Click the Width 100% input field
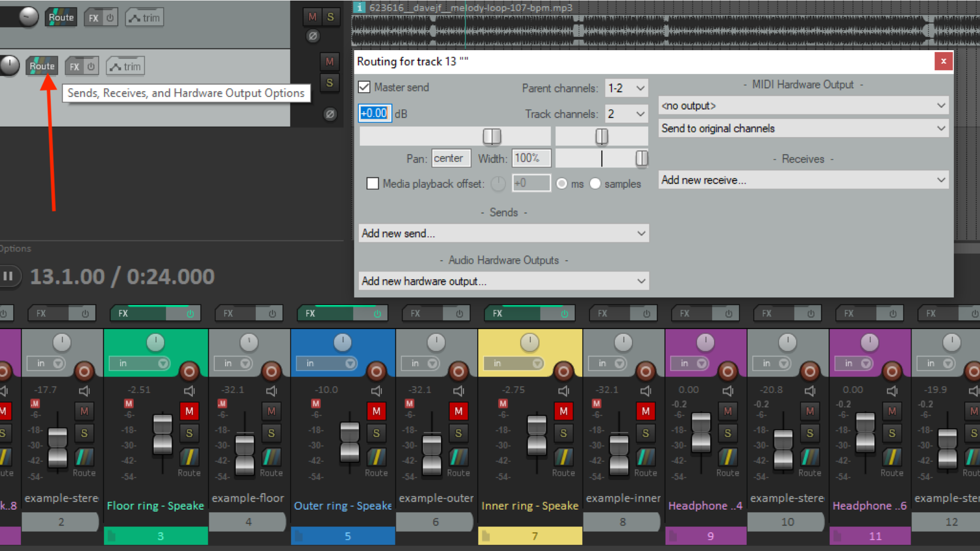Image resolution: width=980 pixels, height=551 pixels. coord(531,159)
